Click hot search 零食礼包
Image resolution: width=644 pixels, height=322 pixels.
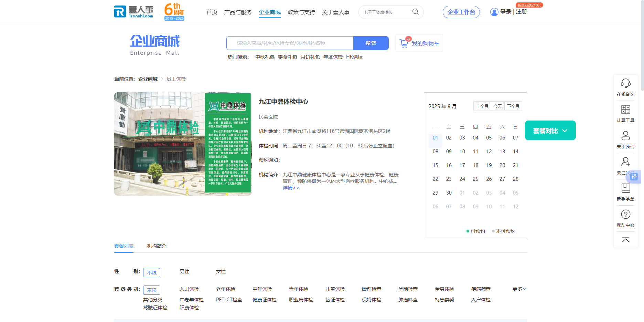tap(288, 57)
